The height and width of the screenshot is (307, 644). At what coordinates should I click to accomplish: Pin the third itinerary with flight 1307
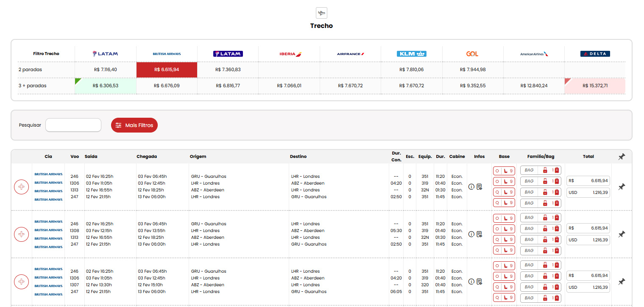pos(621,282)
